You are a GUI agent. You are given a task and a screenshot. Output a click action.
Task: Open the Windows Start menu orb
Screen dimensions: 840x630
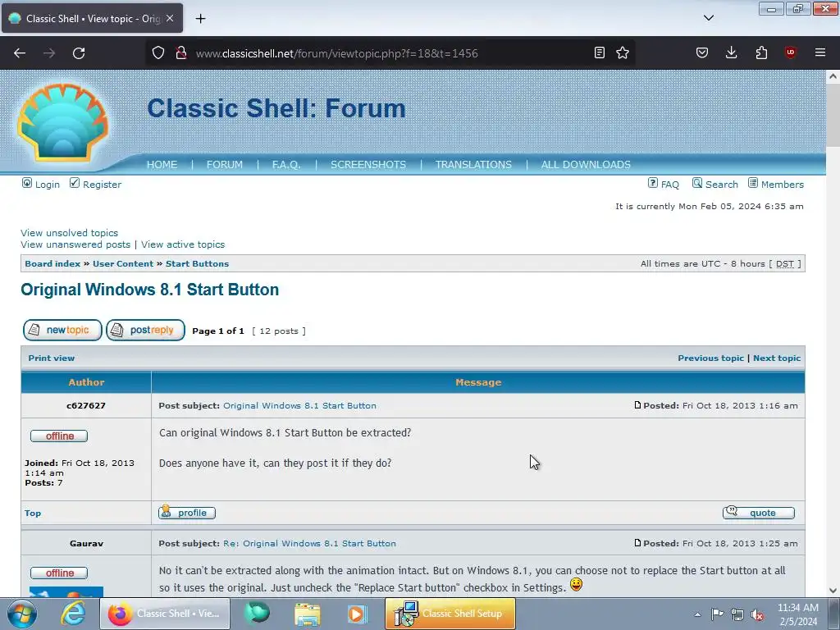(22, 614)
